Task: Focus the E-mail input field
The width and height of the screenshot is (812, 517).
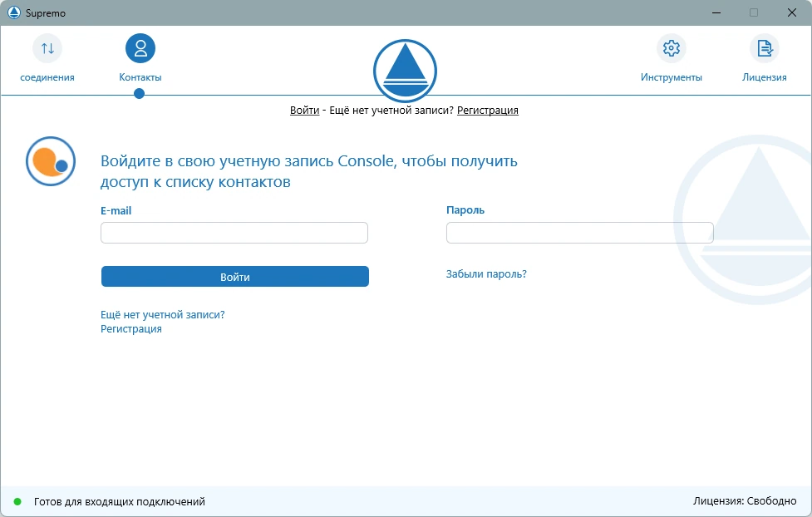Action: pyautogui.click(x=234, y=233)
